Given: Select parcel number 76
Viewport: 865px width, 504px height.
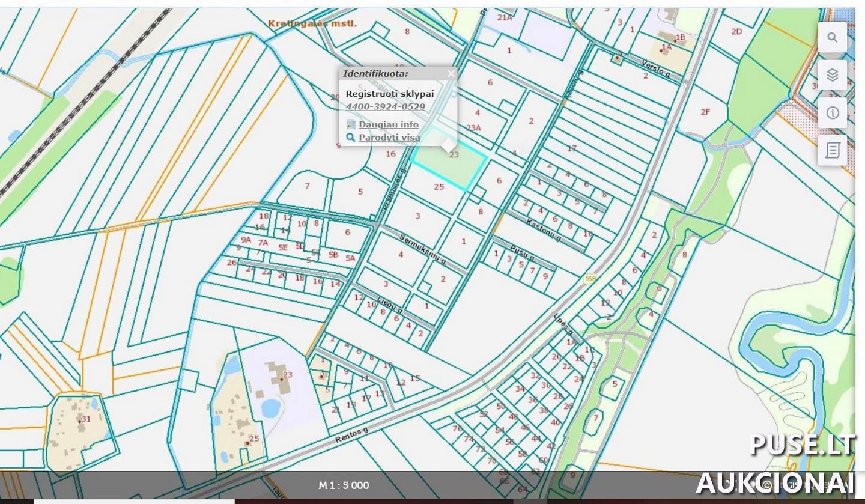Looking at the screenshot, I should coord(458,428).
